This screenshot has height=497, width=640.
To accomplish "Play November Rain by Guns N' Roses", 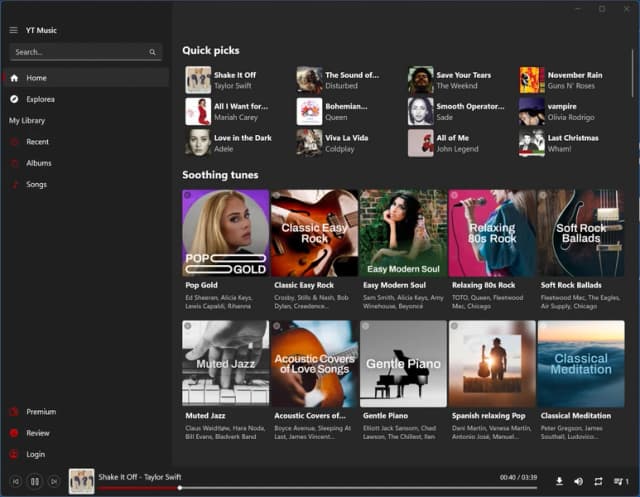I will click(x=568, y=80).
